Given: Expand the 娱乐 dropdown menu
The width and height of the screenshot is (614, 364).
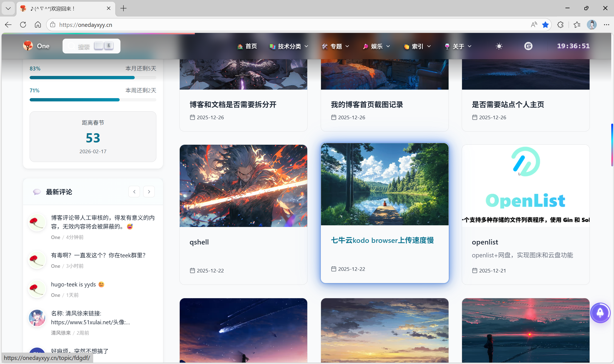Looking at the screenshot, I should click(x=376, y=46).
